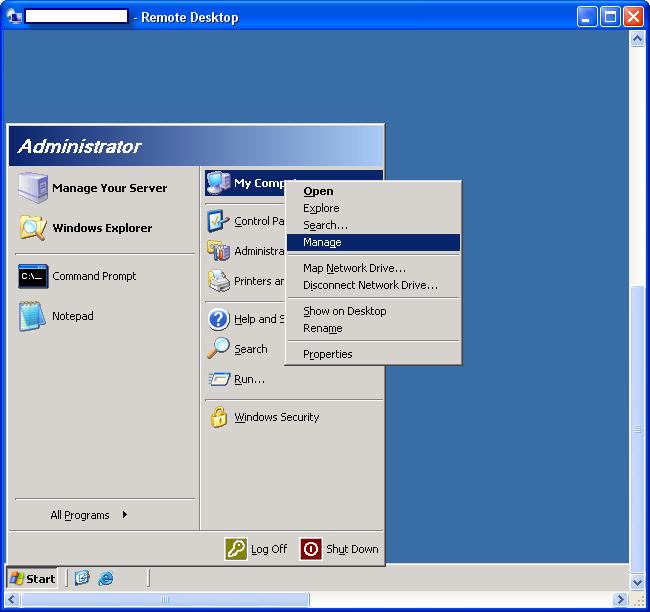The width and height of the screenshot is (650, 612).
Task: Click the Help and Support question mark icon
Action: (218, 319)
